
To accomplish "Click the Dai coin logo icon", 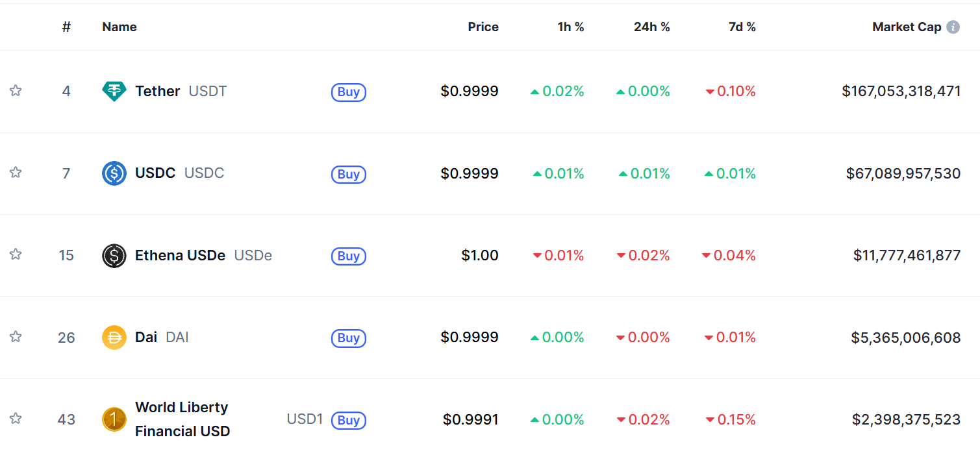I will click(x=114, y=338).
